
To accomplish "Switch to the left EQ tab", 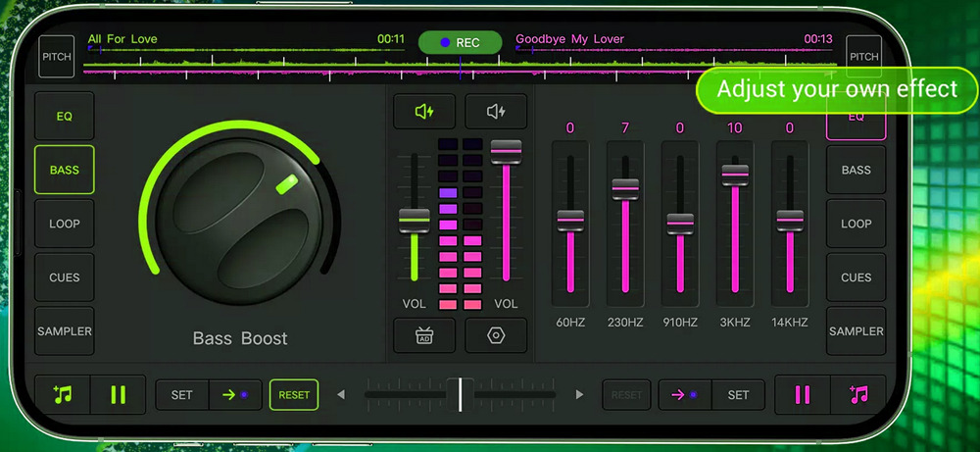I will coord(65,117).
